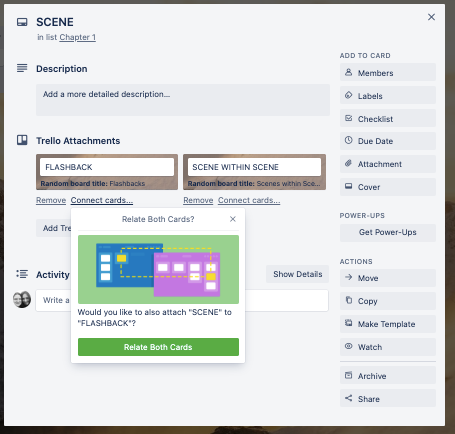455x434 pixels.
Task: Click the Write a comment field
Action: 182,300
